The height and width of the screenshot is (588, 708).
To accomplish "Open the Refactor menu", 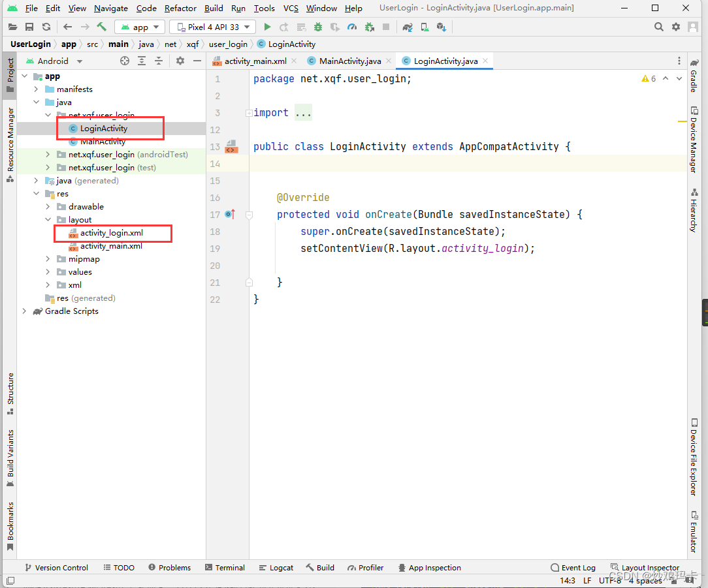I will pos(181,8).
